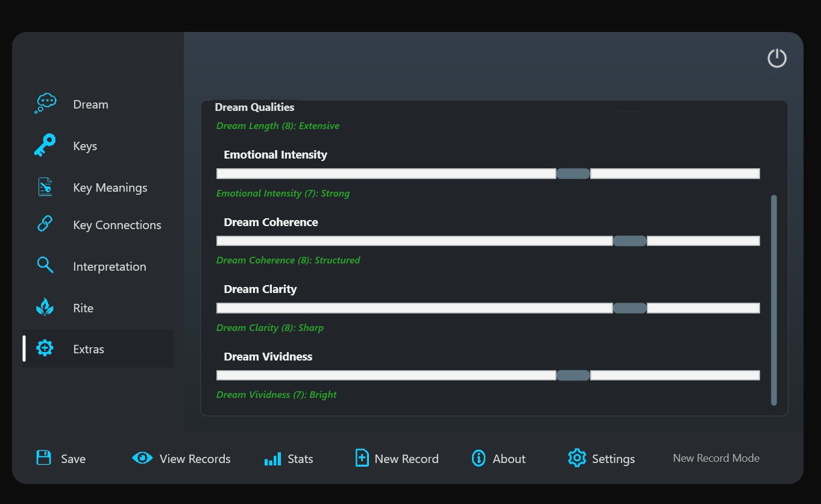821x504 pixels.
Task: Open the Dream section
Action: (91, 104)
